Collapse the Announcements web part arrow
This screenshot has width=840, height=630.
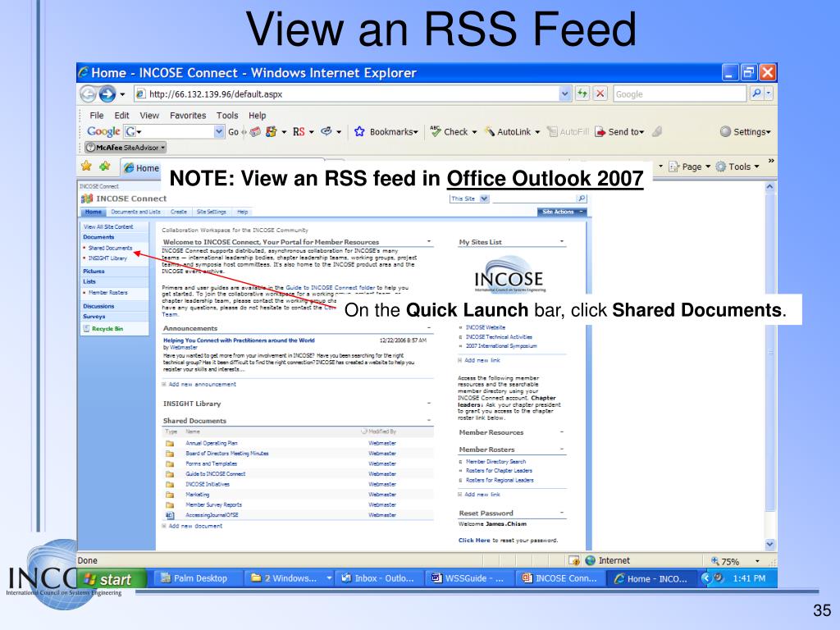pos(429,328)
